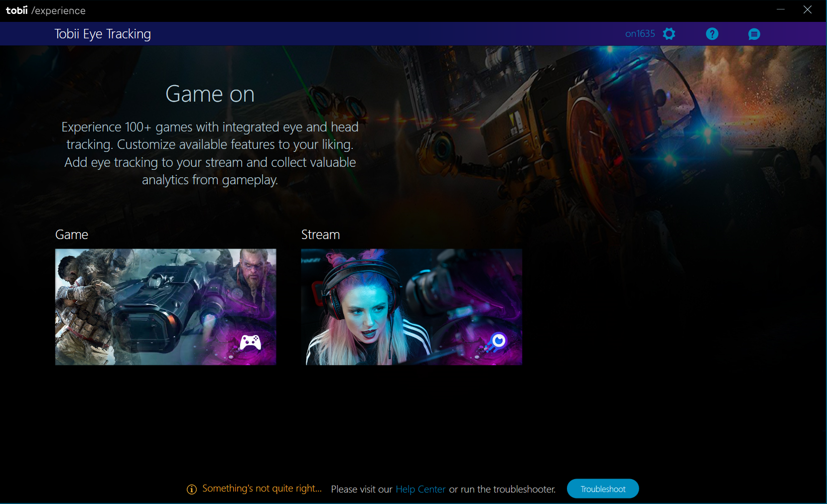
Task: Open the feedback chat bubble icon
Action: pyautogui.click(x=754, y=34)
